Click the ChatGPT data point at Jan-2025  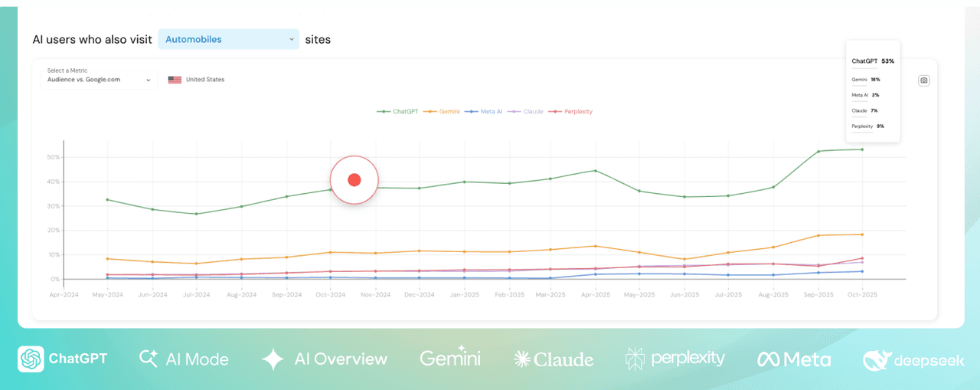[463, 182]
